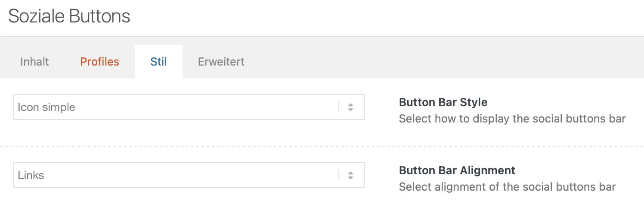Open the Profiles tab

(99, 62)
